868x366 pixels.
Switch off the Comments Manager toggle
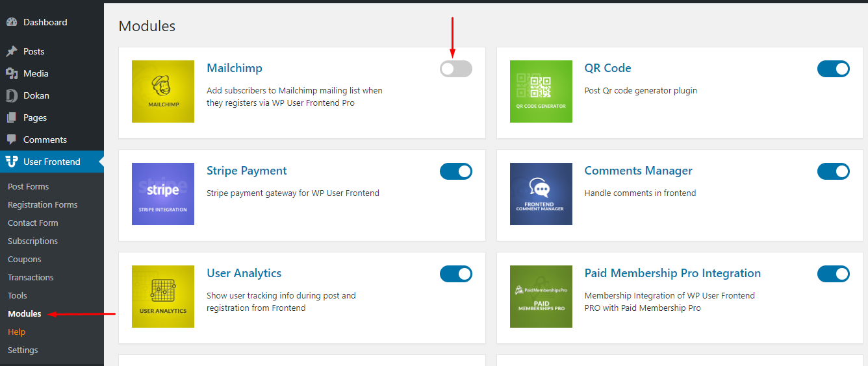pos(834,171)
